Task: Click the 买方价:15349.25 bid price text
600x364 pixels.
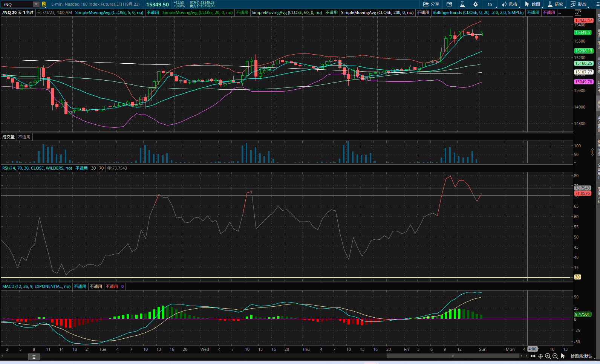Action: coord(202,3)
